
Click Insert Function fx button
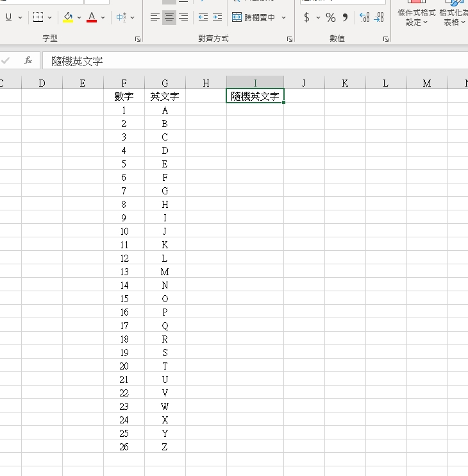click(28, 61)
